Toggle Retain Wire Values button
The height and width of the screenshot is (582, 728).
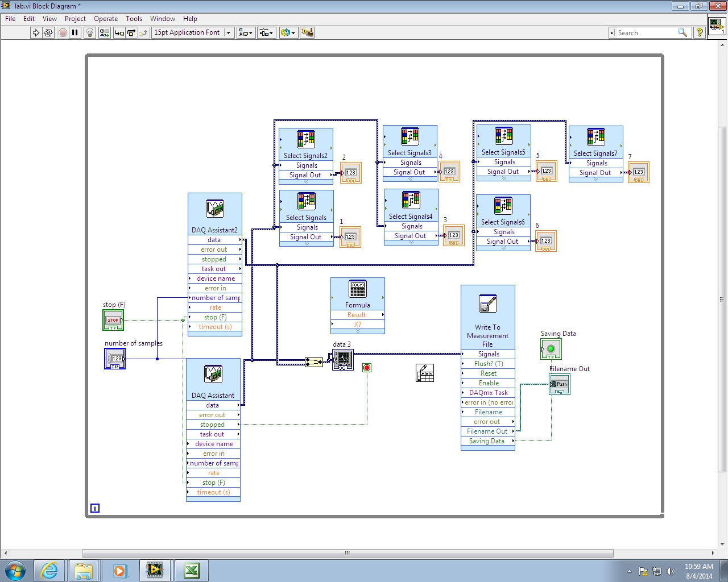(104, 33)
